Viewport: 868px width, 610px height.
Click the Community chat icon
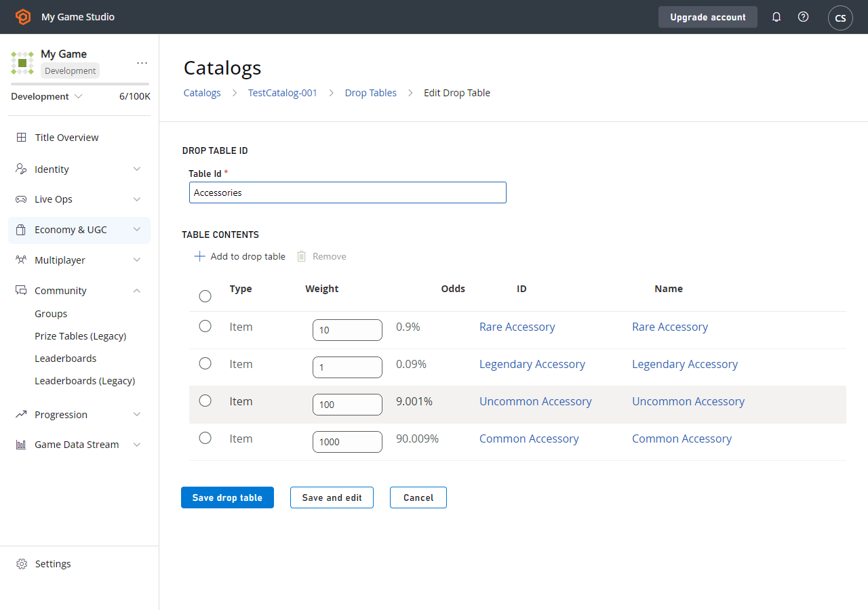click(21, 291)
